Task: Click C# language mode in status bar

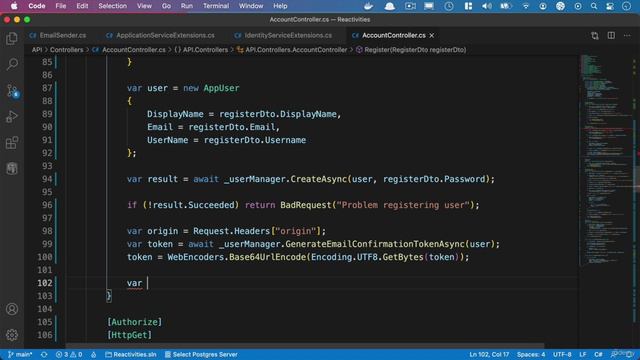Action: click(598, 354)
